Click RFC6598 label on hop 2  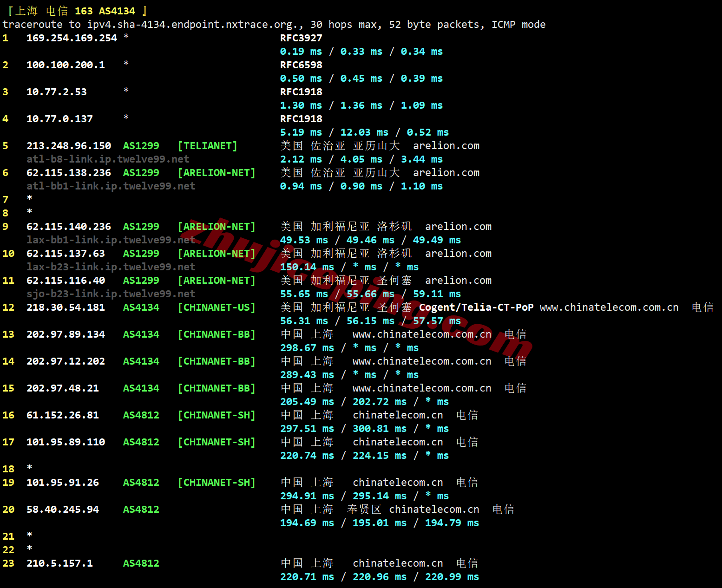tap(301, 65)
